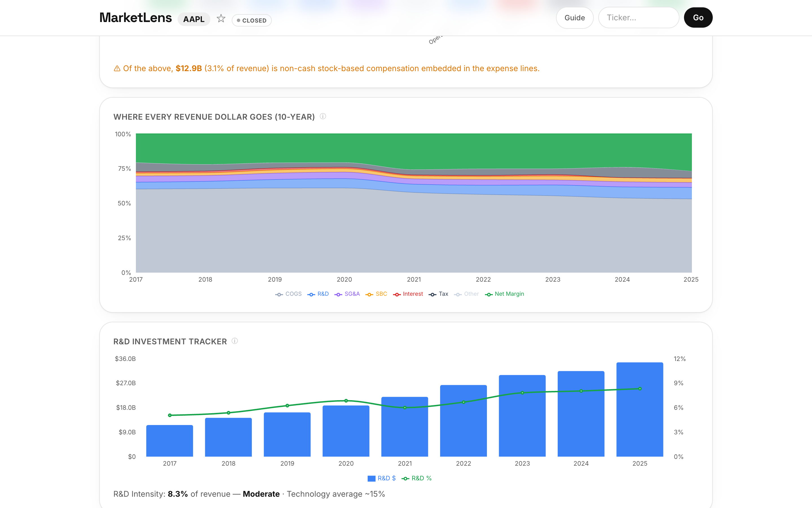
Task: Toggle the greyed-out Other legend series
Action: 466,294
